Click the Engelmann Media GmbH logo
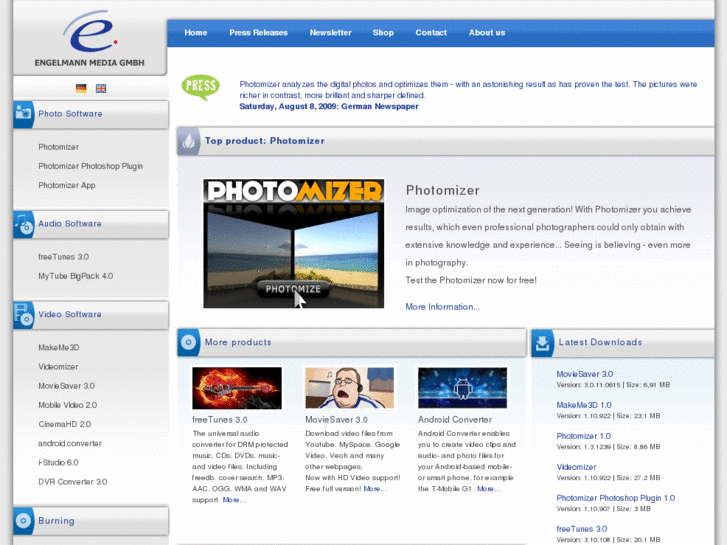 tap(90, 40)
